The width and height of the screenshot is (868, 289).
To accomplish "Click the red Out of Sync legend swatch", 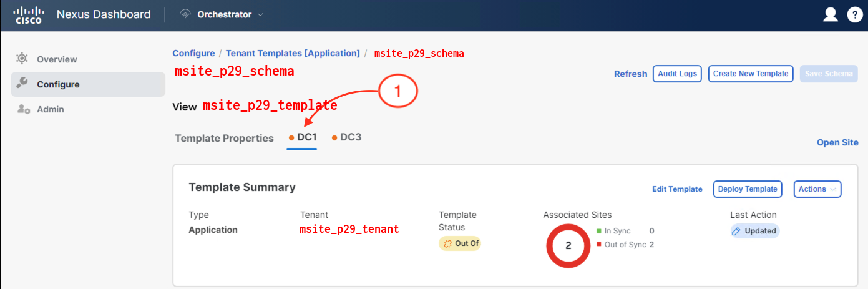I will (598, 245).
